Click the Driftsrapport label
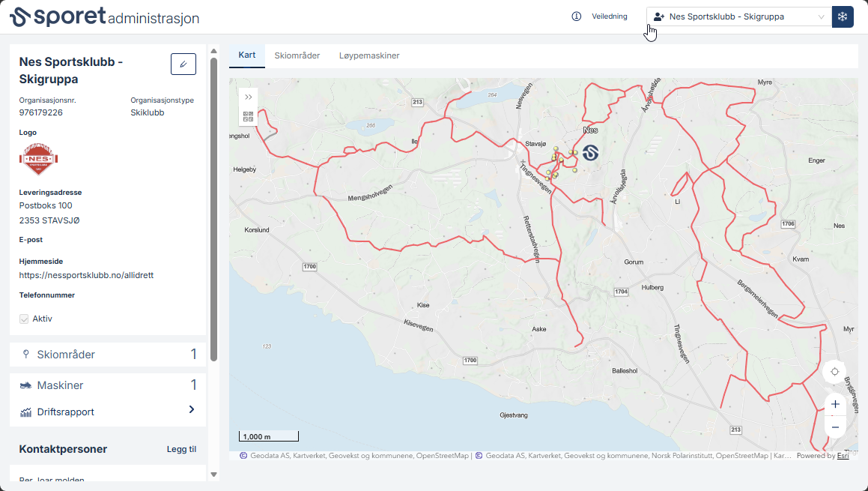Screen dimensions: 868x491 (65, 412)
